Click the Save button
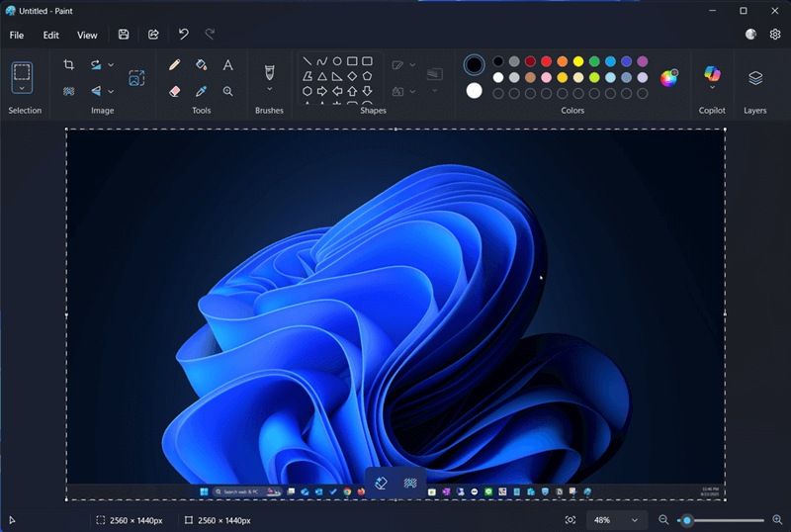Screen dimensions: 791x532 124,35
